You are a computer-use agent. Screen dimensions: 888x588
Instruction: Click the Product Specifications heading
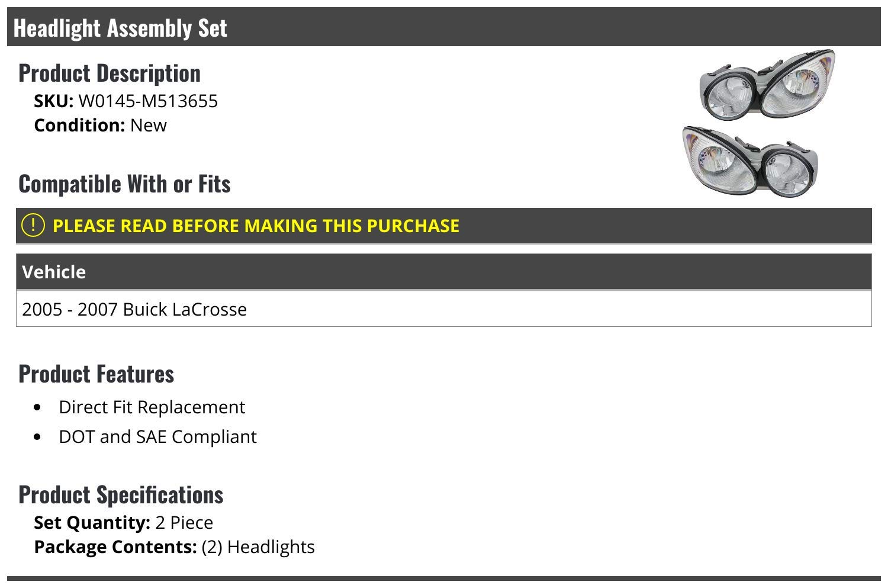[121, 494]
